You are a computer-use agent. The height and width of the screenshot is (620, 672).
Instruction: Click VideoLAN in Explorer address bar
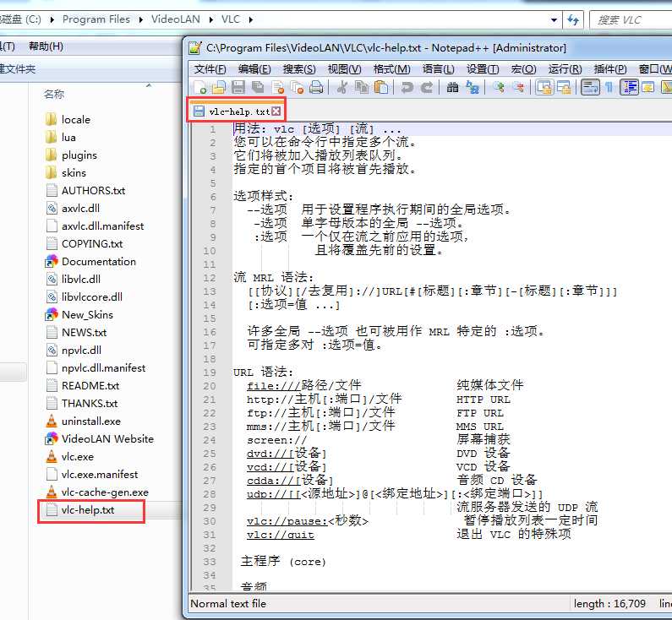point(176,19)
